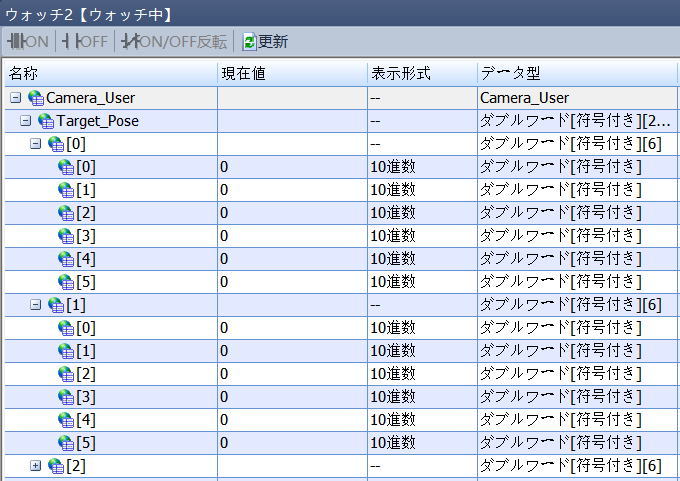Click the OFF force-reset toolbar button
680x481 pixels.
coord(85,41)
